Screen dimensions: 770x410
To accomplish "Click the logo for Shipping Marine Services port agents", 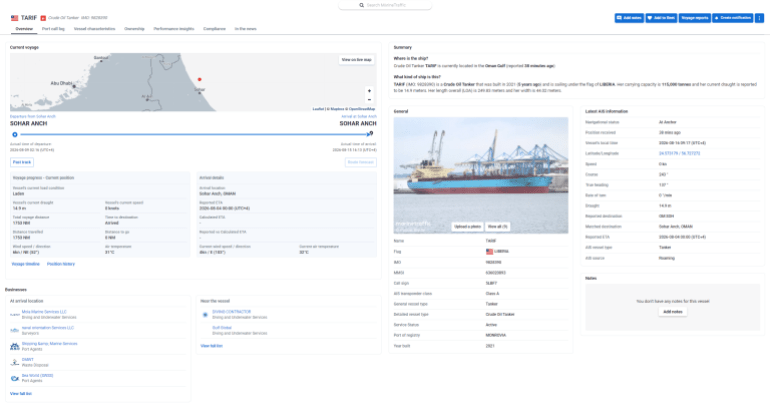I will click(x=15, y=347).
